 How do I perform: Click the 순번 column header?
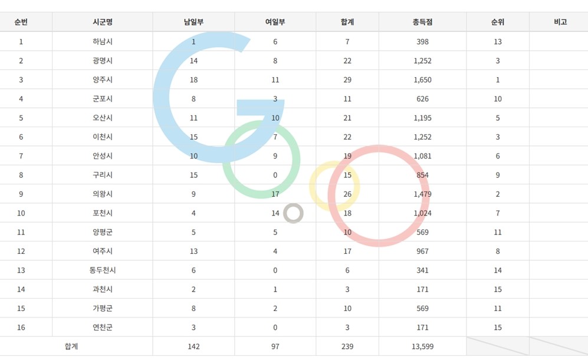pos(21,22)
